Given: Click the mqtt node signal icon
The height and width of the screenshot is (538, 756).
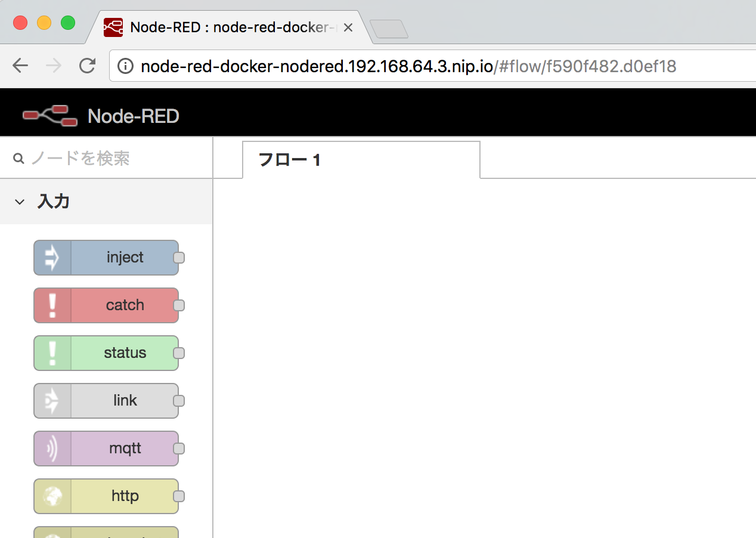Looking at the screenshot, I should [x=52, y=449].
